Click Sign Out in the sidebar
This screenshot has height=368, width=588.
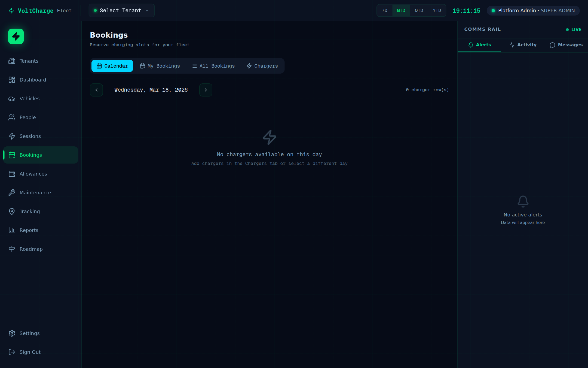(x=30, y=352)
